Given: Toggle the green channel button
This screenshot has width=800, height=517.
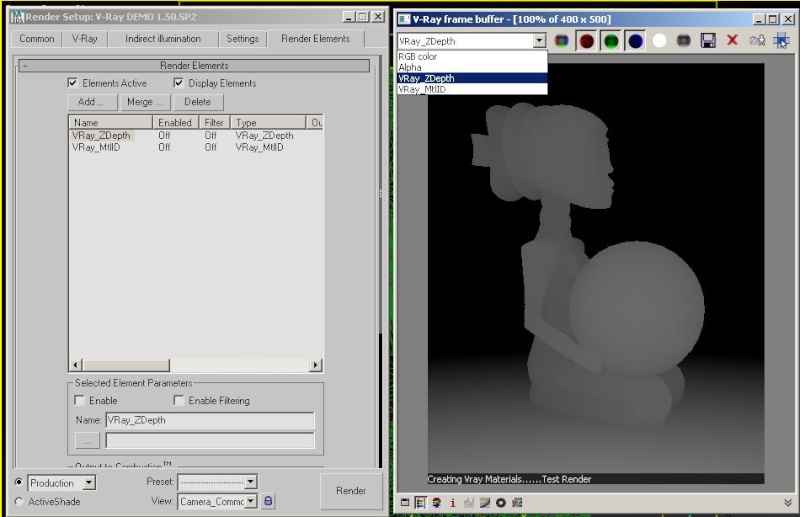Looking at the screenshot, I should coord(611,40).
